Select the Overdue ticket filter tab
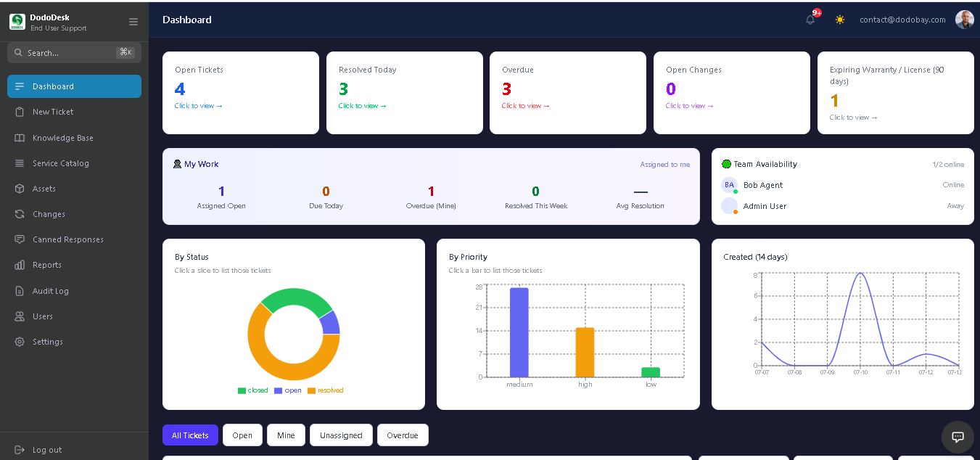The height and width of the screenshot is (460, 980). click(x=403, y=435)
